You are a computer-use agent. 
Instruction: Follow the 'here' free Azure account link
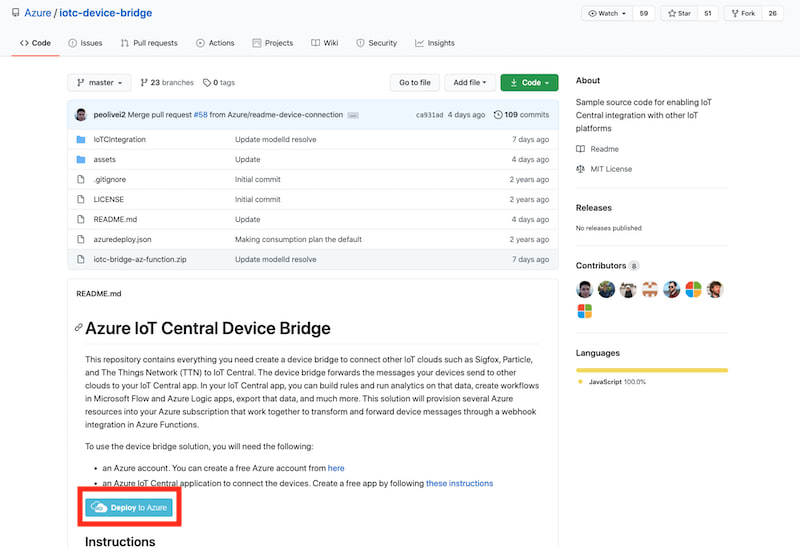pyautogui.click(x=336, y=468)
